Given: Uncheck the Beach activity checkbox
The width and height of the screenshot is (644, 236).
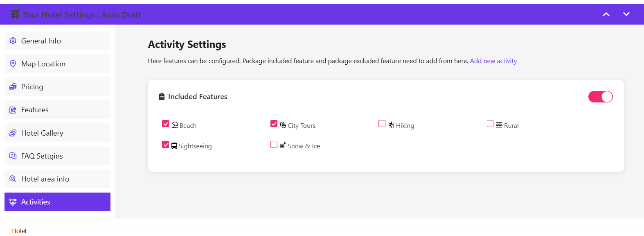Looking at the screenshot, I should coord(166,124).
